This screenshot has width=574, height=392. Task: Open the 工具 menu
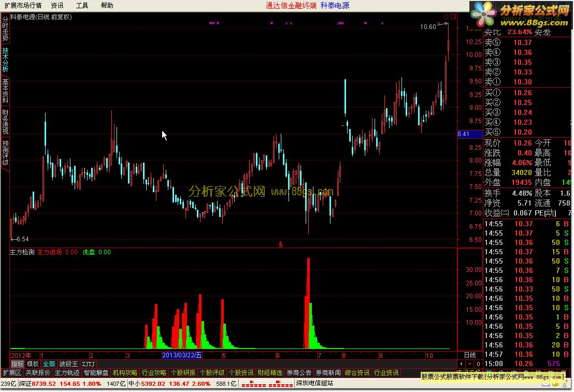(82, 6)
